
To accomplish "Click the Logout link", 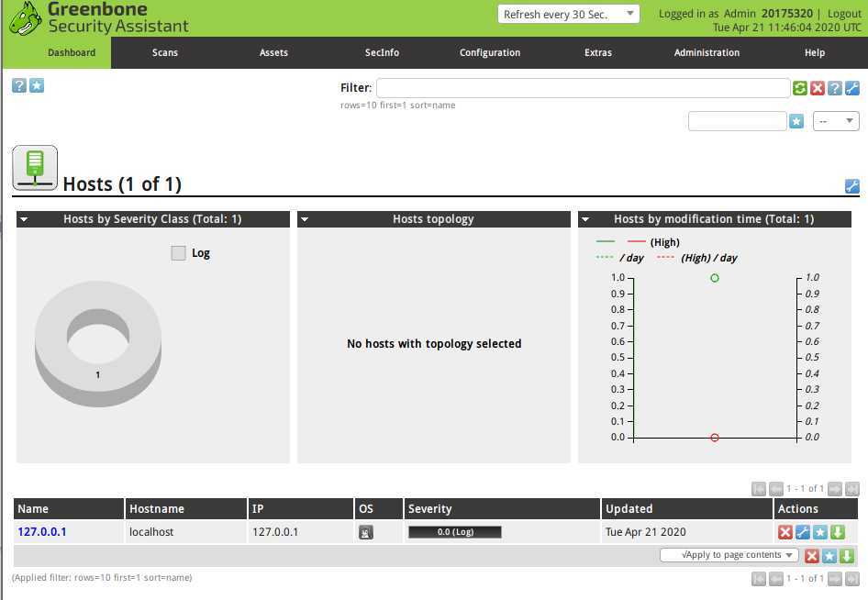I will click(x=844, y=14).
